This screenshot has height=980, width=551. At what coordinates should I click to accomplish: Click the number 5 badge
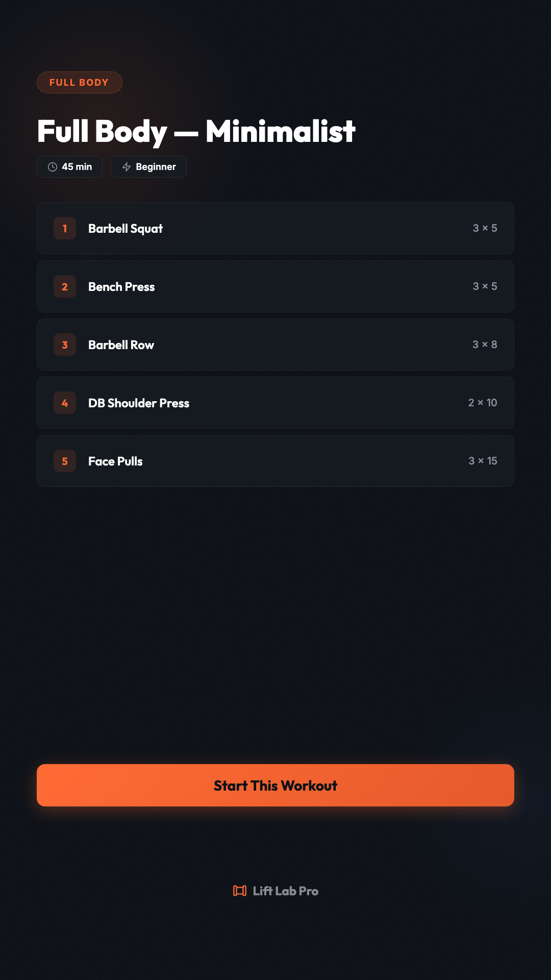(65, 461)
